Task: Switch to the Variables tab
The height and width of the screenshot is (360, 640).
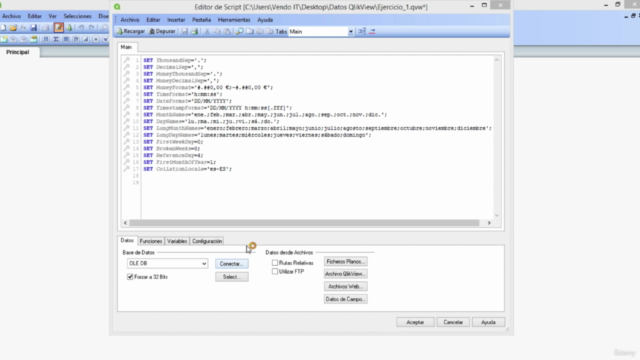Action: tap(177, 241)
